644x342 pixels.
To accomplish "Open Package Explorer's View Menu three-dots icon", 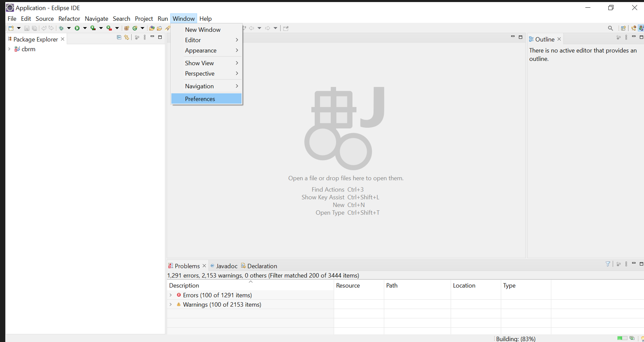I will coord(145,37).
